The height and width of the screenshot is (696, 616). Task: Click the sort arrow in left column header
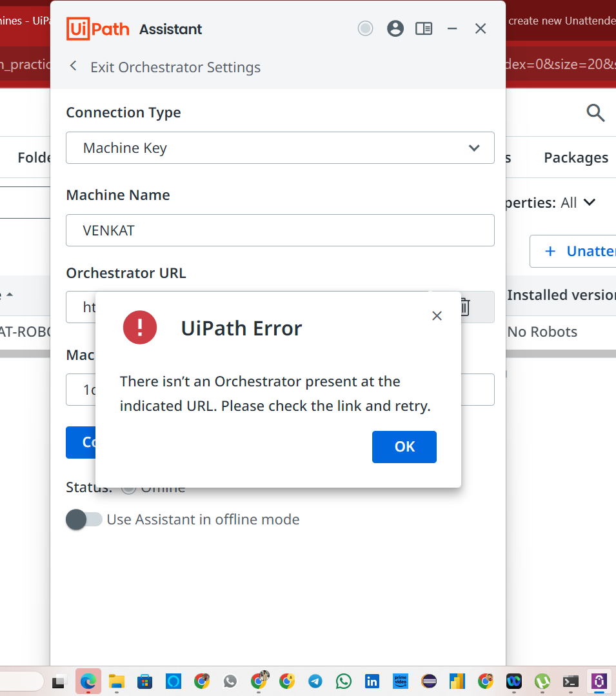(10, 294)
